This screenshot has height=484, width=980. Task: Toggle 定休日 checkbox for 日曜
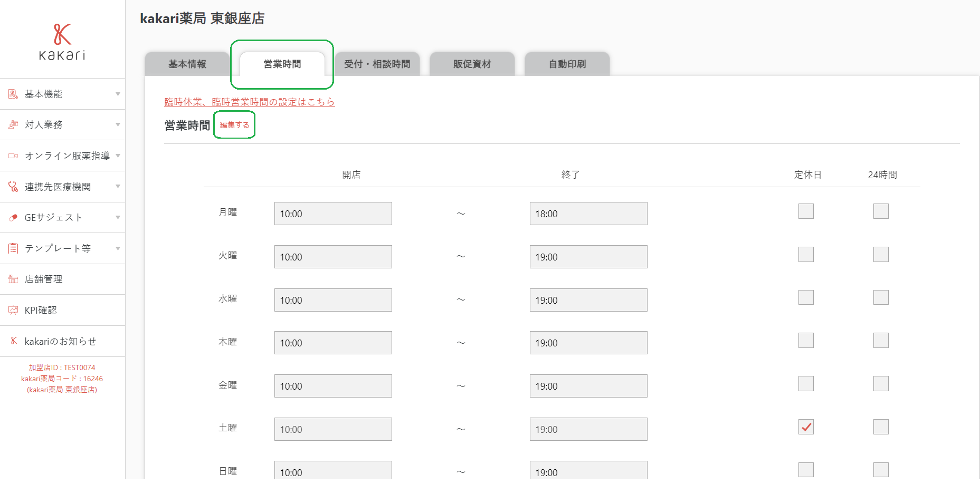click(806, 470)
